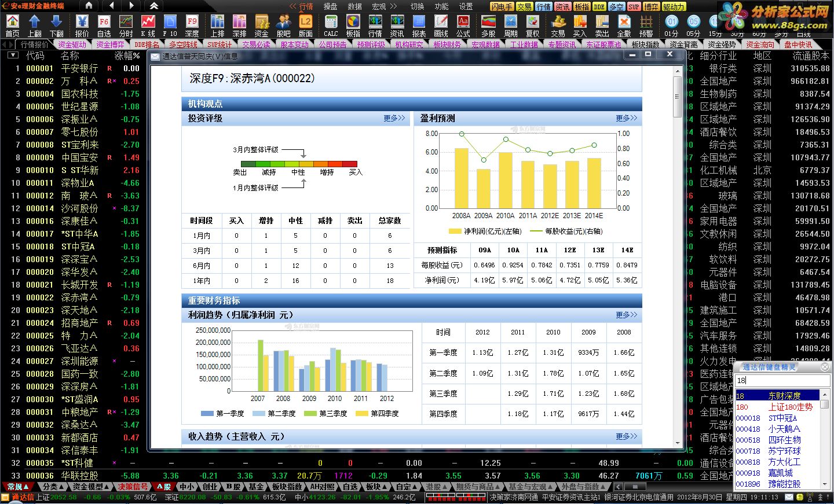Select stock row 000024 招商地产

tap(72, 323)
